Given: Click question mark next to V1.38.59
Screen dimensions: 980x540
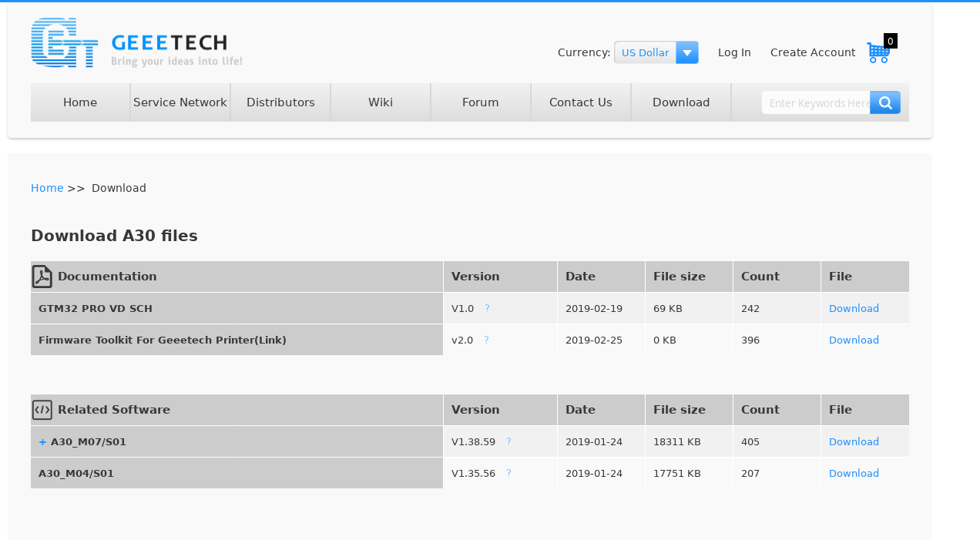Looking at the screenshot, I should (x=508, y=441).
